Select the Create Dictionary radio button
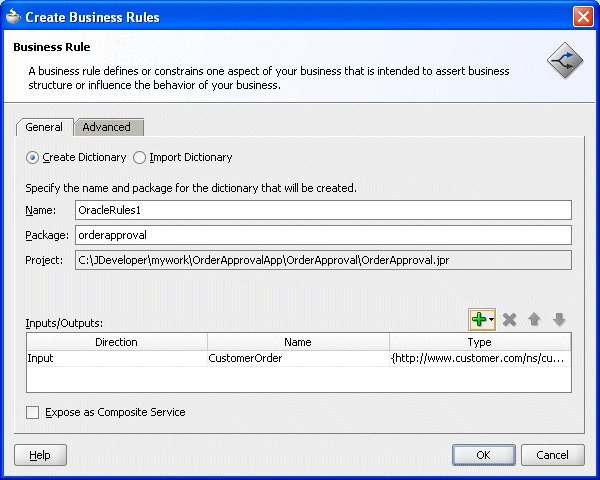The height and width of the screenshot is (480, 600). (x=32, y=158)
